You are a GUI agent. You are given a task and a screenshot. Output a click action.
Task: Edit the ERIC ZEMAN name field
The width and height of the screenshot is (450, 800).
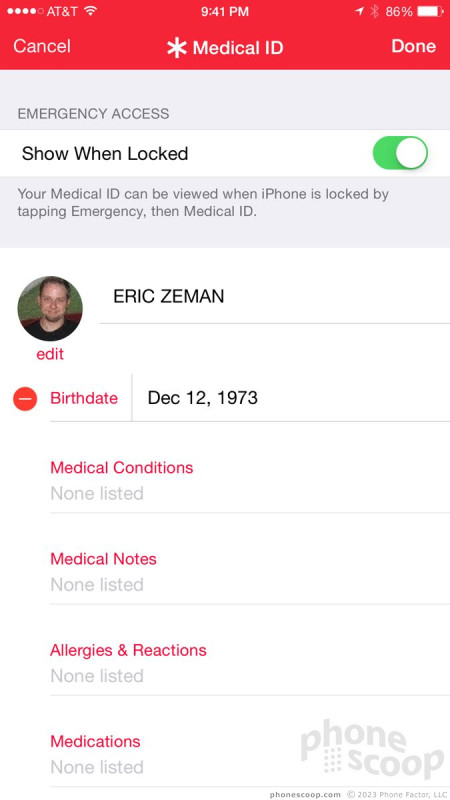pyautogui.click(x=274, y=297)
